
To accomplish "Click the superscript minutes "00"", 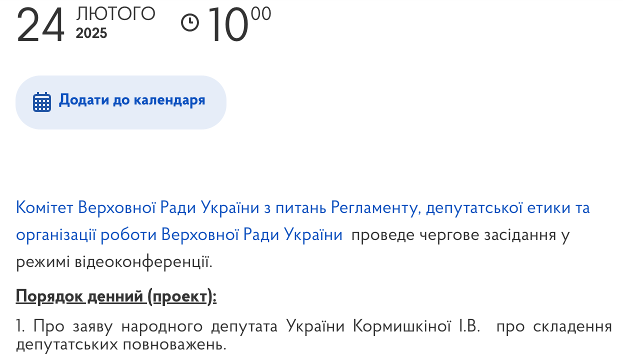I will pos(261,13).
